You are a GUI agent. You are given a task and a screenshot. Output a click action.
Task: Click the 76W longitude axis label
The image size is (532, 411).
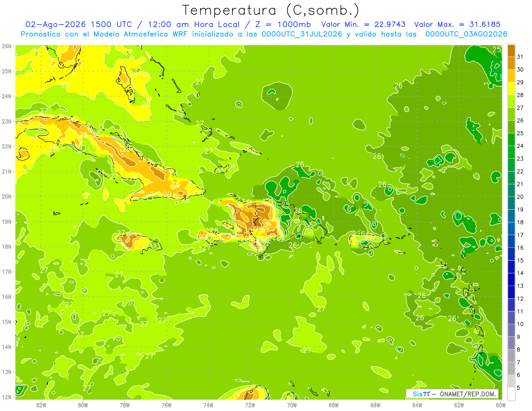[x=166, y=405]
